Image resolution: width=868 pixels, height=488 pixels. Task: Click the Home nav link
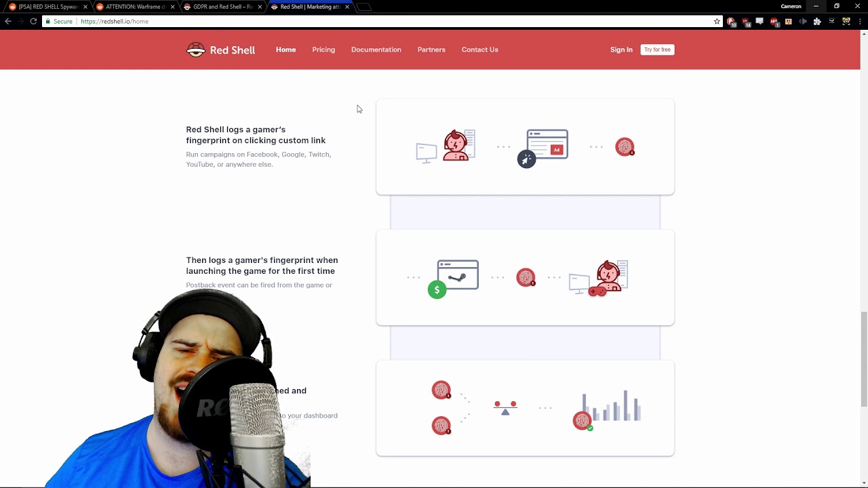285,49
